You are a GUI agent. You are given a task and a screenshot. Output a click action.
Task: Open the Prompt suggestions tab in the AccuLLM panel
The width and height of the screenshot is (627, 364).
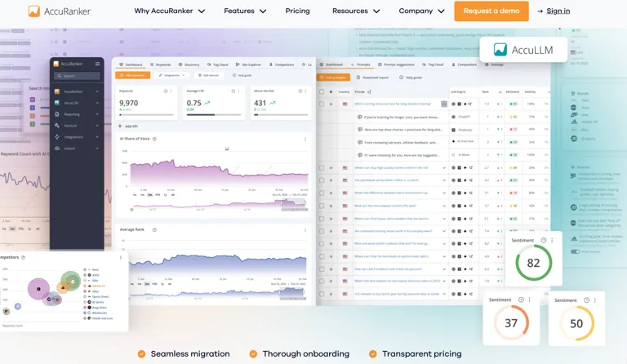coord(396,64)
